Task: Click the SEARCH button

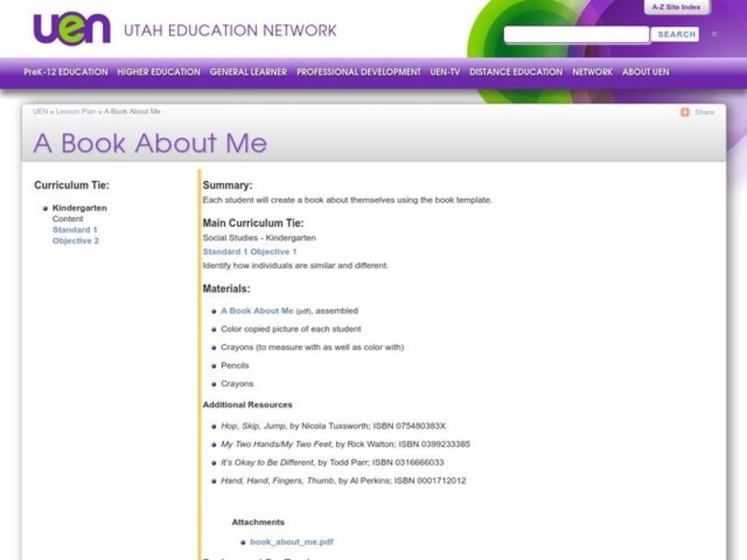Action: [676, 35]
